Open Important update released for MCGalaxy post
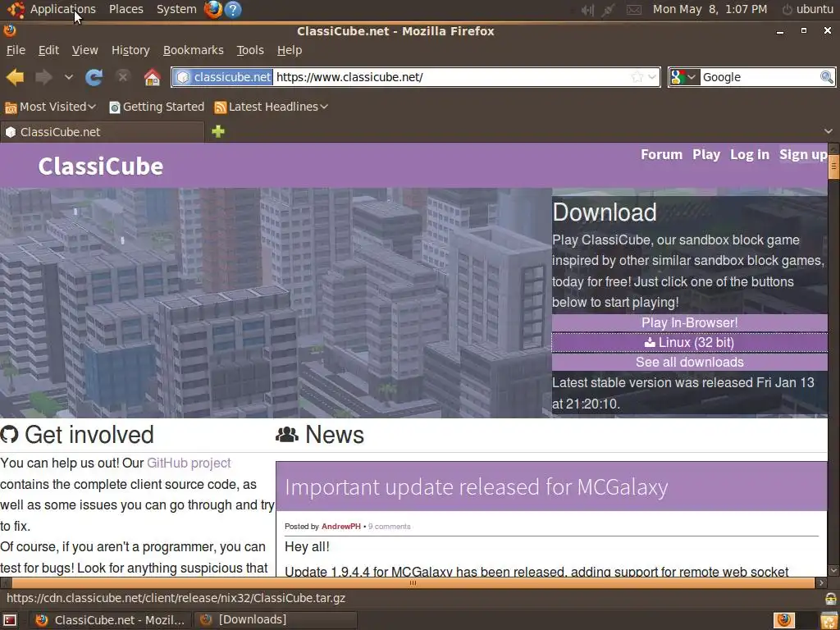Viewport: 840px width, 630px height. 477,486
